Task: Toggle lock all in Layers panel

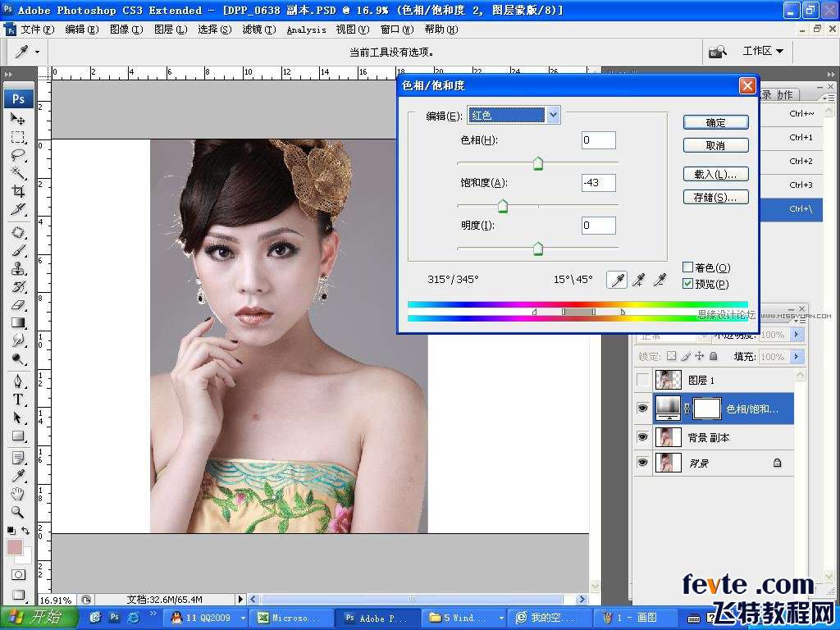Action: pos(714,356)
